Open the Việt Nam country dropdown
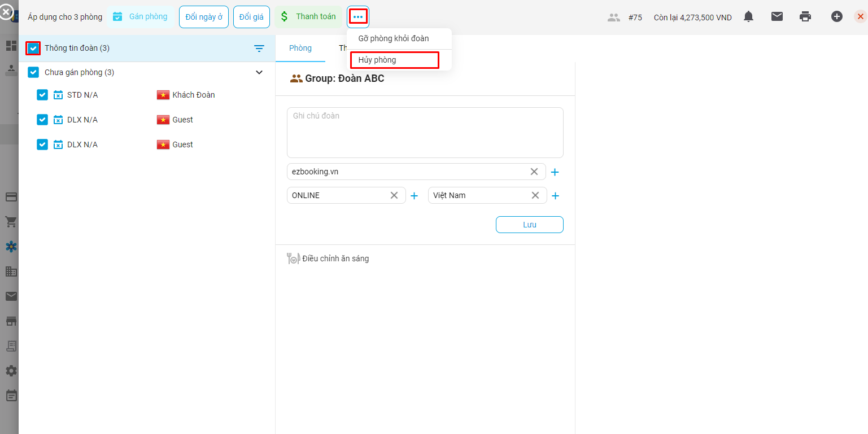 pos(480,195)
